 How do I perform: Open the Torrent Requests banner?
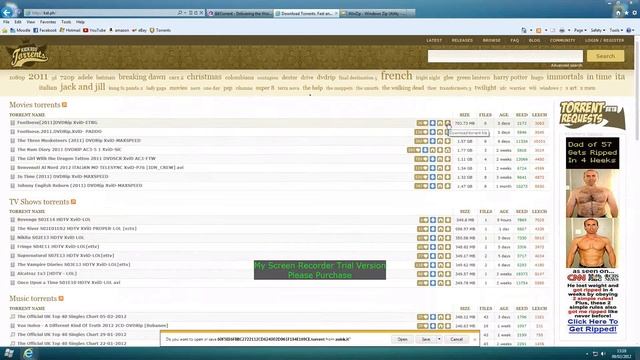pyautogui.click(x=592, y=115)
